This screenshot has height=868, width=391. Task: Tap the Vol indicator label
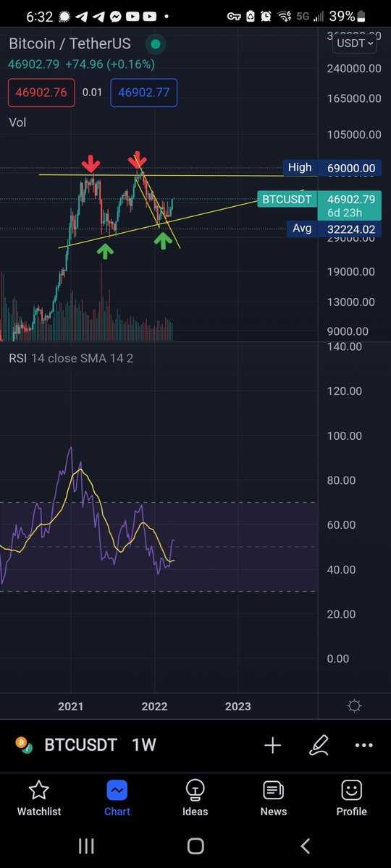(17, 122)
